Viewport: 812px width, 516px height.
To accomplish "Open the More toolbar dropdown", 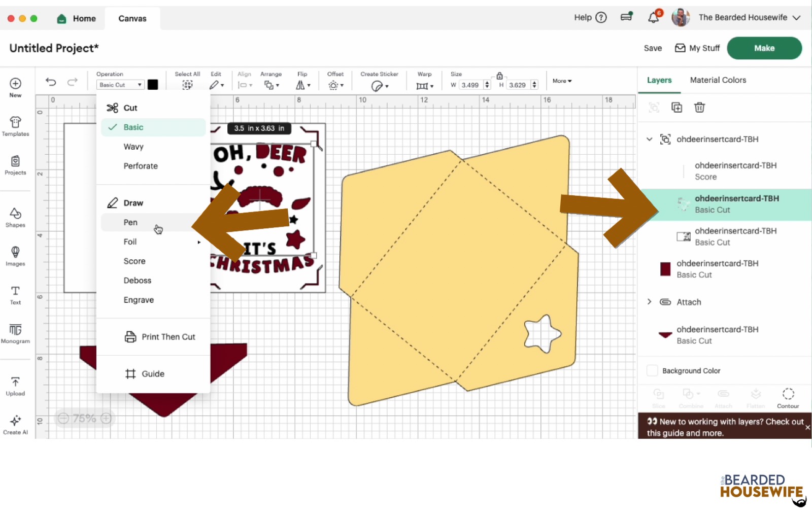I will [562, 81].
